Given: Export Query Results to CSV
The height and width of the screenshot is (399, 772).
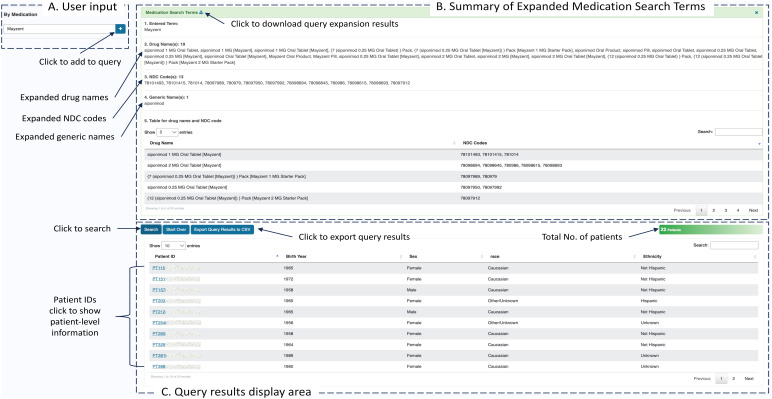Looking at the screenshot, I should (x=222, y=230).
